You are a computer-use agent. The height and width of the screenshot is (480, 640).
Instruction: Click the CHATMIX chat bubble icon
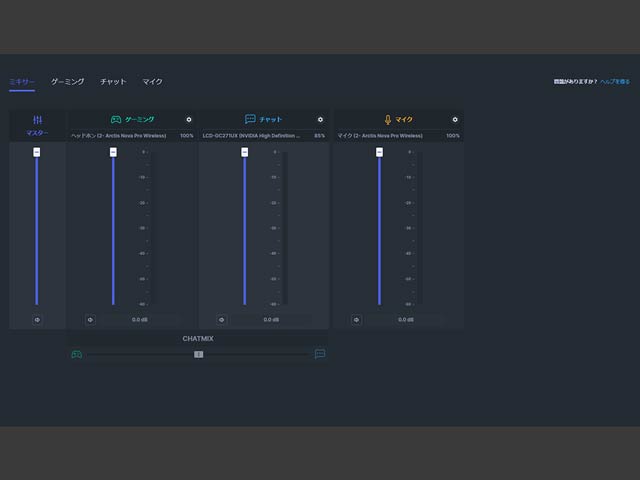[320, 354]
